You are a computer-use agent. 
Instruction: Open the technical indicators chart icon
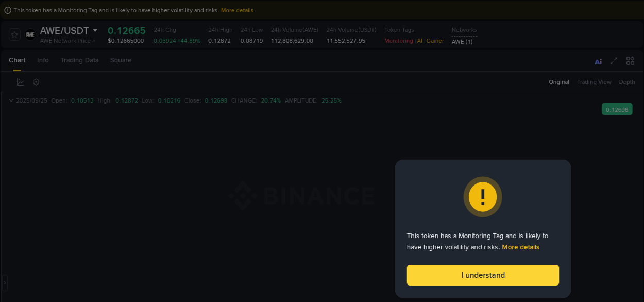tap(20, 81)
